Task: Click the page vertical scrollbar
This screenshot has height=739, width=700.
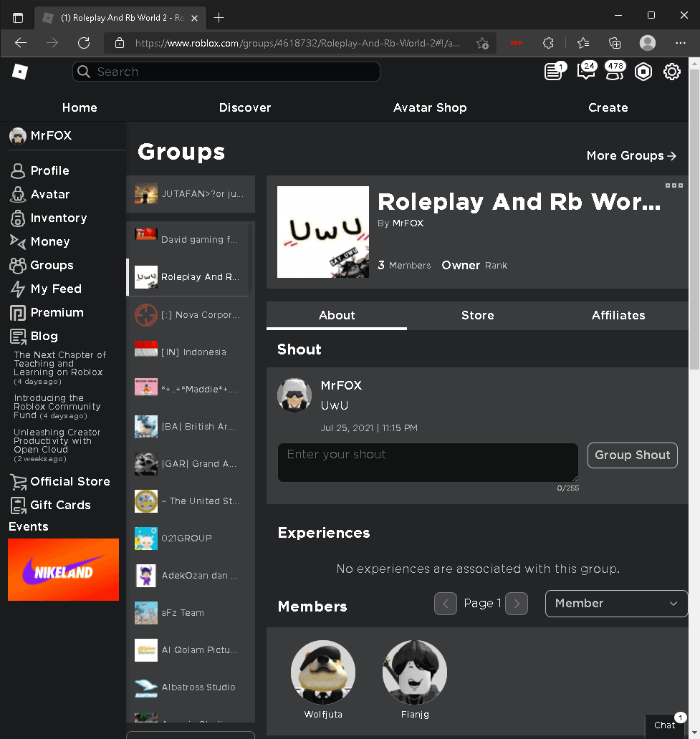Action: point(694,219)
